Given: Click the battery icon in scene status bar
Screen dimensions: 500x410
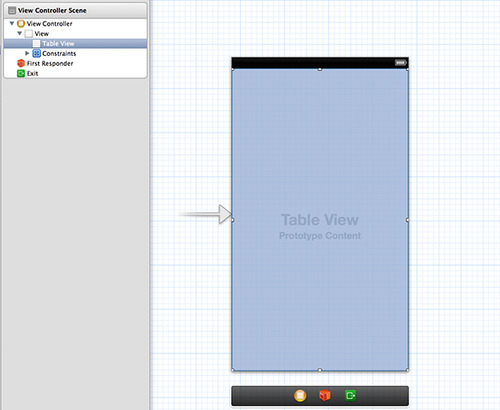Looking at the screenshot, I should click(400, 63).
